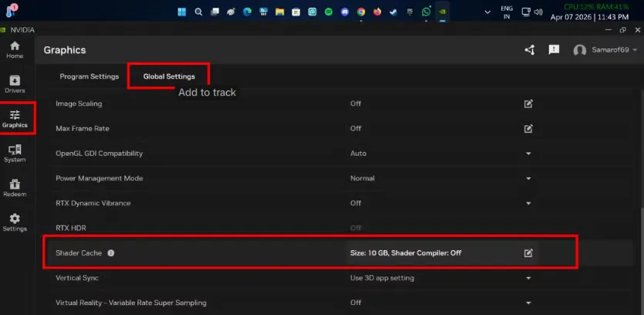Screen dimensions: 644x315
Task: Expand Variable Rate Super Sampling dropdown
Action: [528, 303]
